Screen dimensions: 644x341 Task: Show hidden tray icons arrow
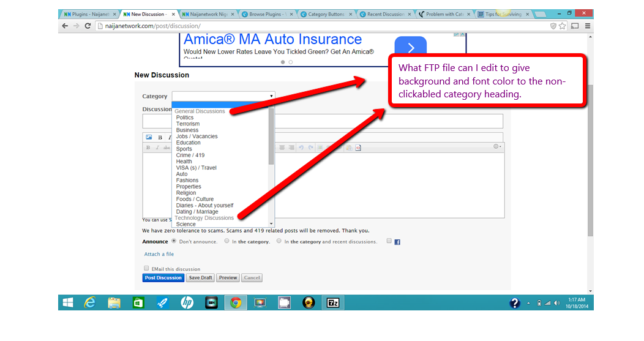(x=528, y=303)
